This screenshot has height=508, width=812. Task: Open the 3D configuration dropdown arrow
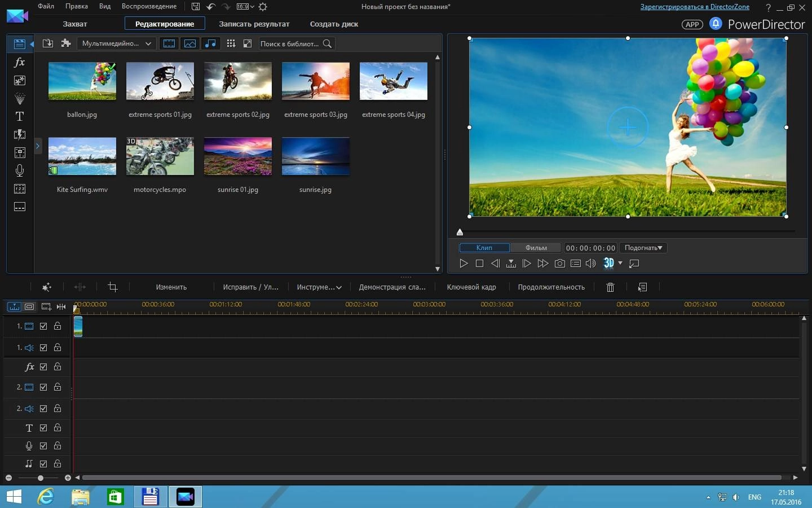click(620, 263)
